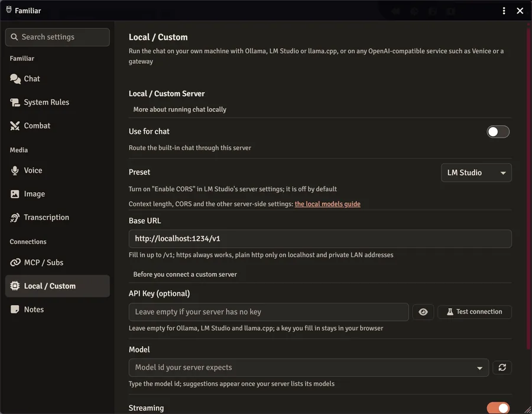Click the Familiar sidebar group heading
The height and width of the screenshot is (414, 532).
(22, 59)
